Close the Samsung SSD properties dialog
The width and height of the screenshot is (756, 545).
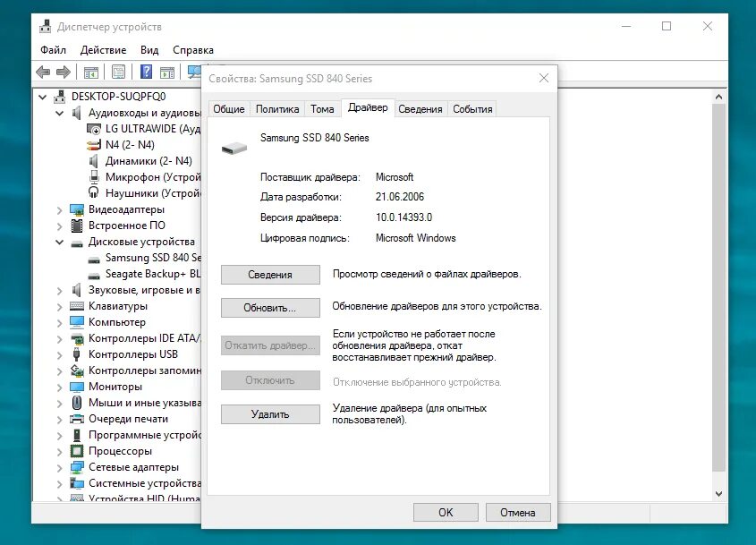(x=544, y=78)
